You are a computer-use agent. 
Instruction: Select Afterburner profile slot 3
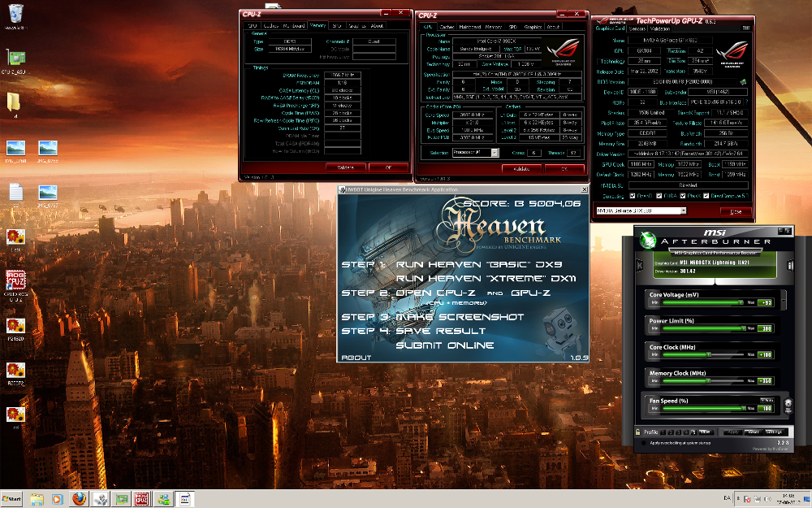[678, 432]
